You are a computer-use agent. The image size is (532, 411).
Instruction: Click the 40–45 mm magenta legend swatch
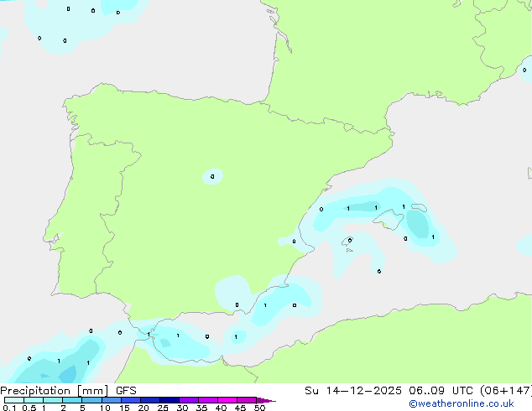(x=227, y=400)
